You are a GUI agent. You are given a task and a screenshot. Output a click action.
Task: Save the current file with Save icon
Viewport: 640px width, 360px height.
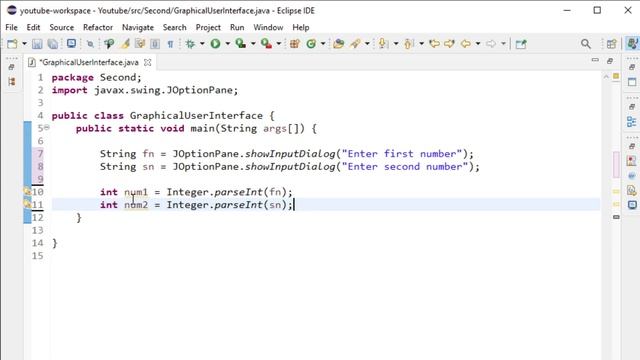click(37, 44)
